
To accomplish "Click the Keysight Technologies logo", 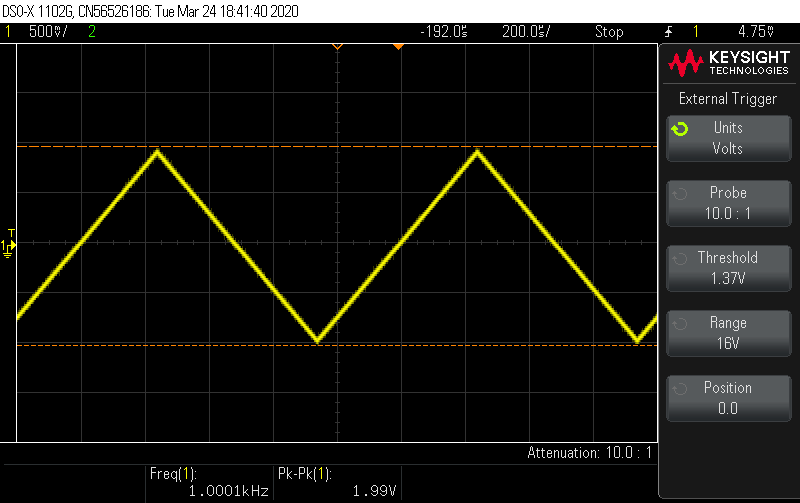I will 729,63.
